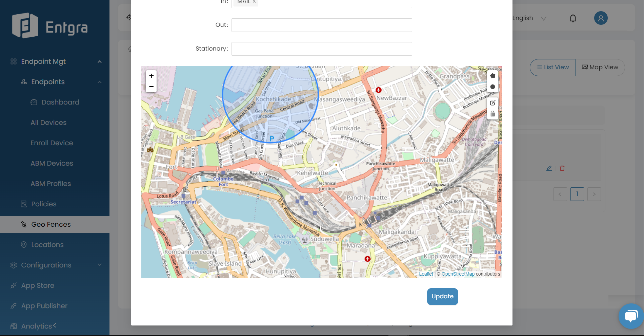
Task: Click the Policies sidebar icon
Action: click(x=24, y=204)
